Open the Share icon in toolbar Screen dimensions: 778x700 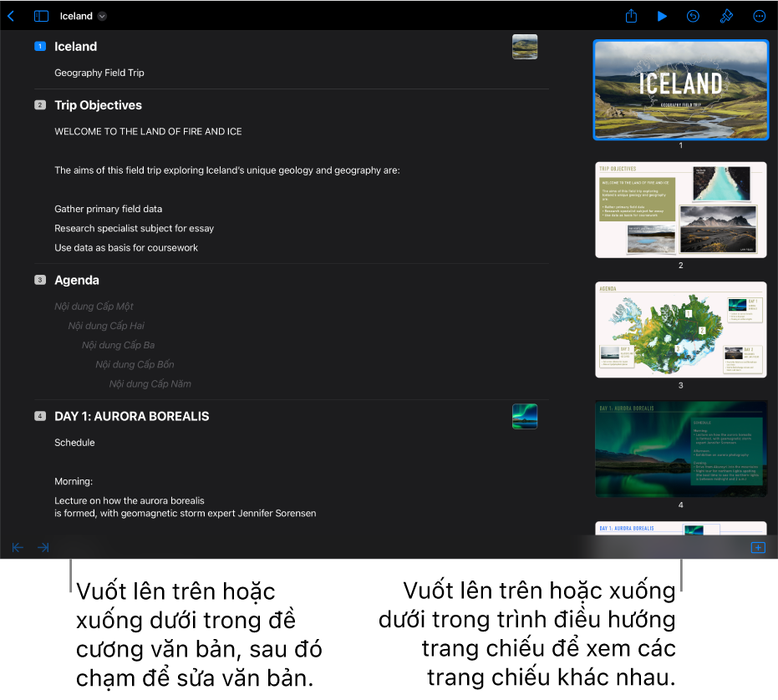pos(631,16)
